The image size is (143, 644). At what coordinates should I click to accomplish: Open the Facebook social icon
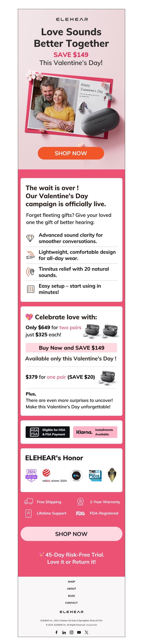(56, 632)
